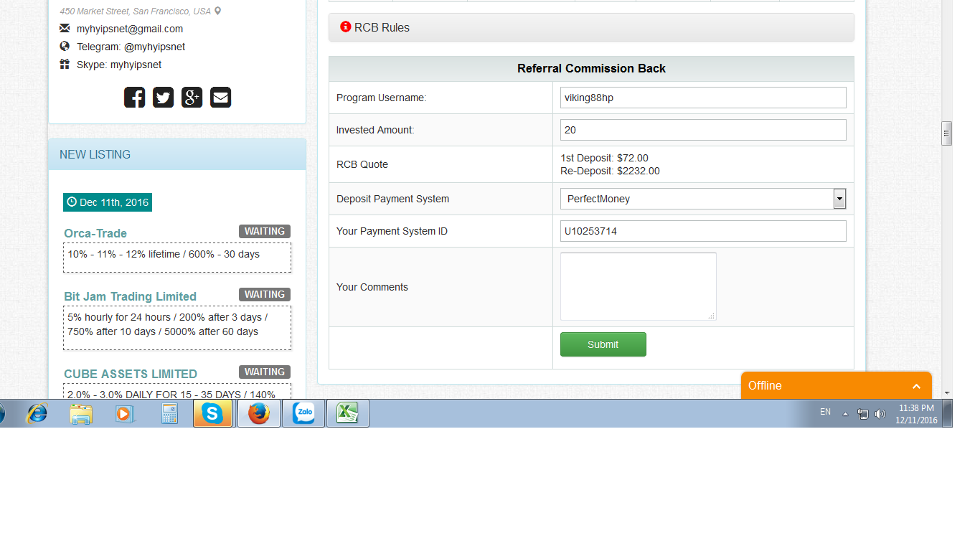
Task: Click the 'Re-Deposit: $2232.00' quote text
Action: pyautogui.click(x=610, y=171)
